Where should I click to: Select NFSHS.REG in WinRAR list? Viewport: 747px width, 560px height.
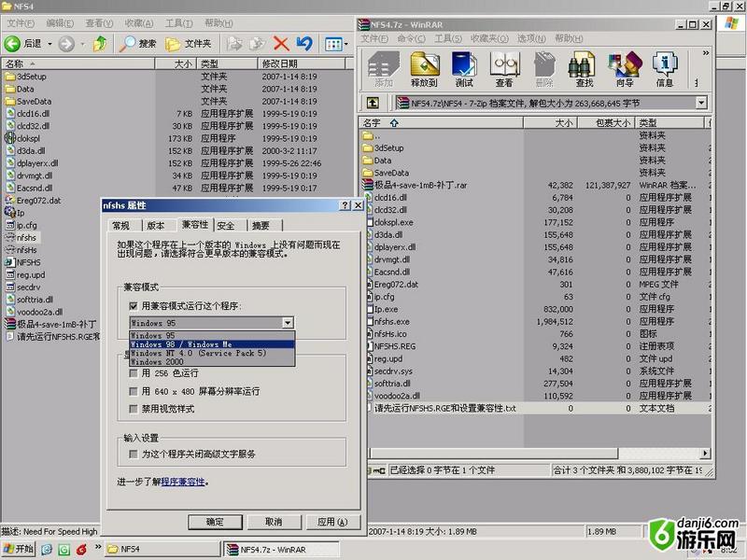pyautogui.click(x=389, y=346)
